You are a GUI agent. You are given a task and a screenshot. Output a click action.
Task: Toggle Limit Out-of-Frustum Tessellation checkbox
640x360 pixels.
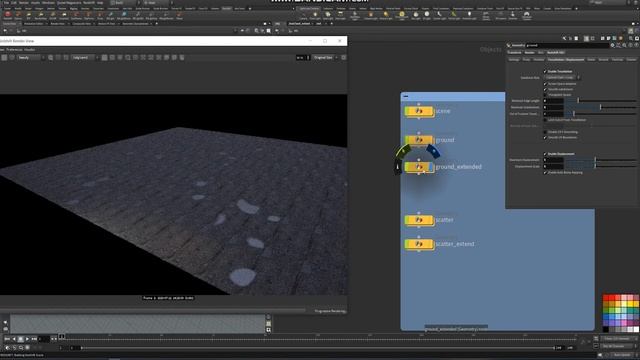(x=545, y=120)
